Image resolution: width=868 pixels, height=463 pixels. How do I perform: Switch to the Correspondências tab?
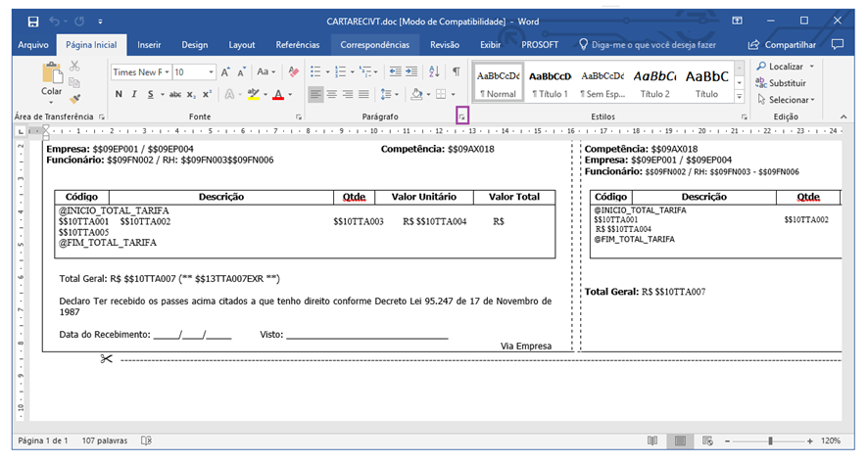(x=375, y=45)
